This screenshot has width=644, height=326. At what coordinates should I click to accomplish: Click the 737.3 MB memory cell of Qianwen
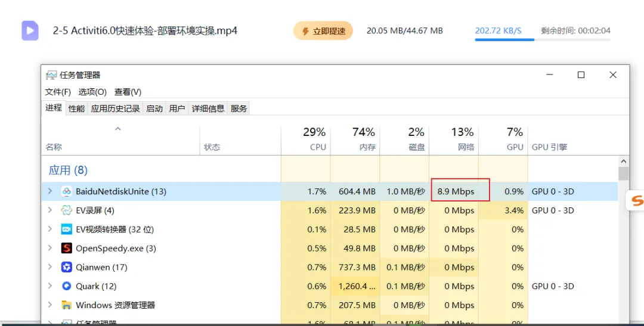pyautogui.click(x=355, y=267)
